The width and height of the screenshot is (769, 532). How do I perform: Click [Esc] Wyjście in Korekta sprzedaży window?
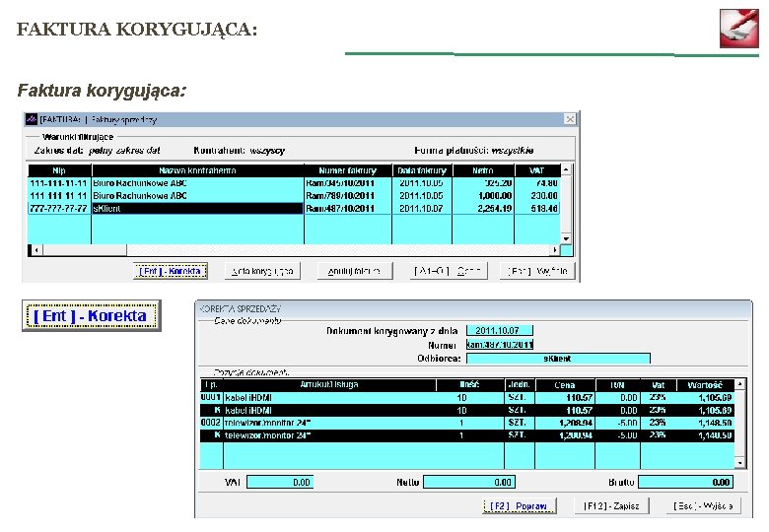(703, 505)
